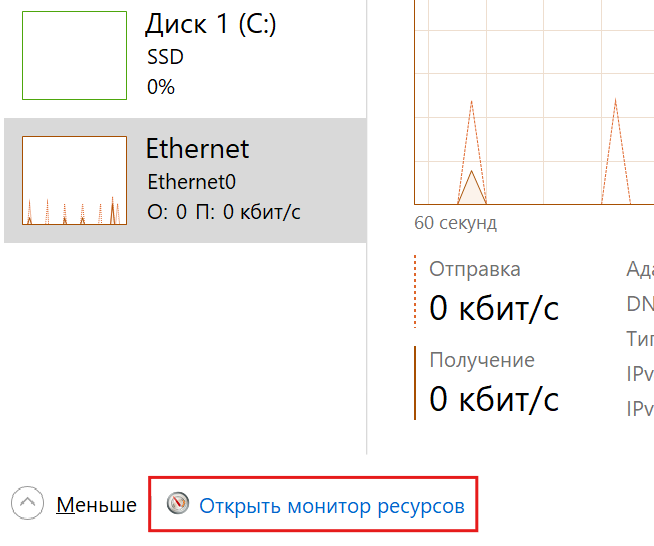Click the right peak in network graph

tap(615, 150)
